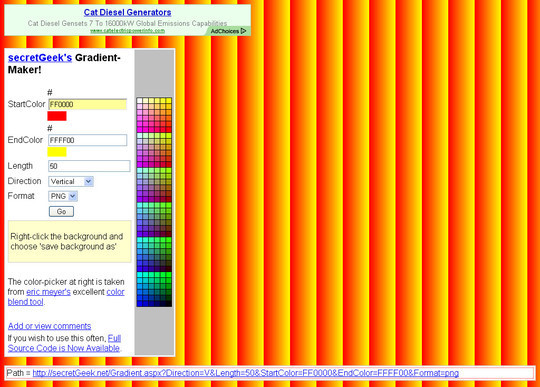Open the green ad website URL
The height and width of the screenshot is (387, 540).
click(x=127, y=31)
